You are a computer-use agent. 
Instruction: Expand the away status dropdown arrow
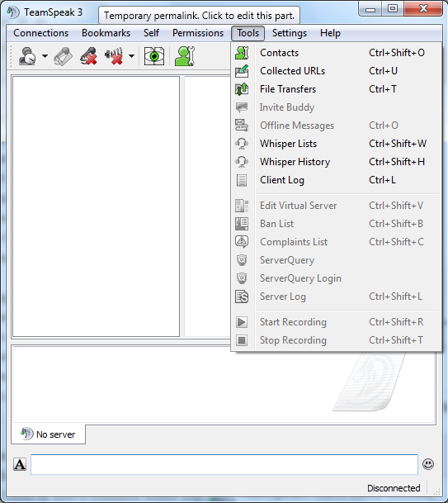(45, 56)
